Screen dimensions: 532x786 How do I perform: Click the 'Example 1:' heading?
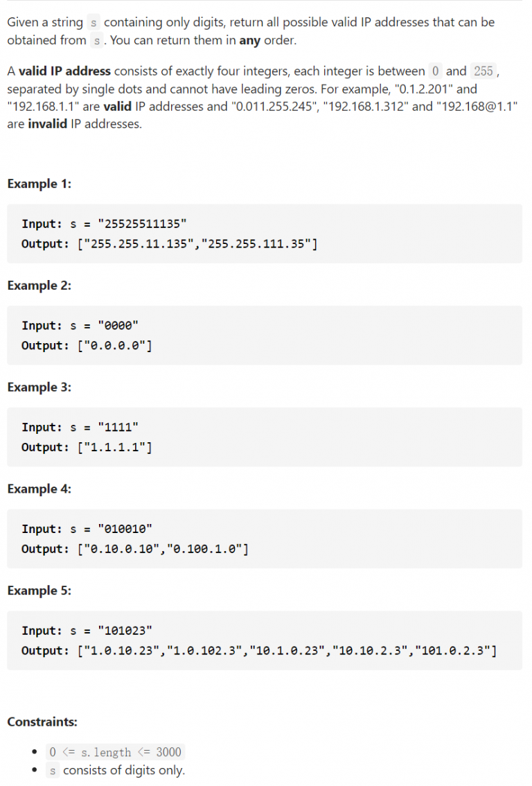pyautogui.click(x=39, y=184)
